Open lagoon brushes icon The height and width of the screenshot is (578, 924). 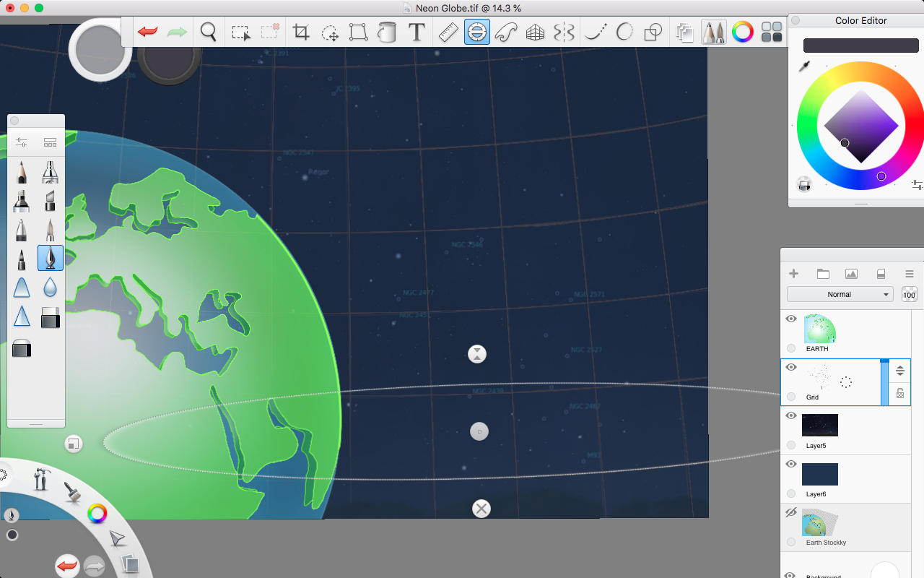point(72,492)
